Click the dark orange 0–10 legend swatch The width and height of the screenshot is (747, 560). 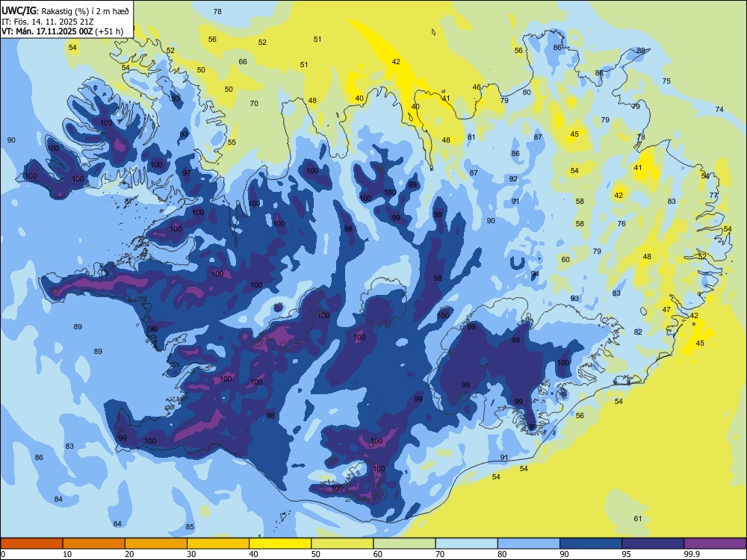[x=31, y=544]
